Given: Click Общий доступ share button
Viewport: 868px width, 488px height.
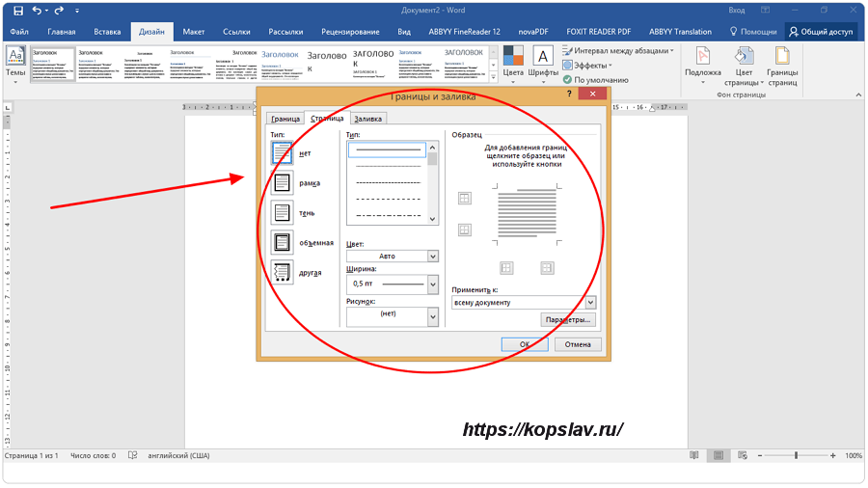Looking at the screenshot, I should tap(821, 32).
